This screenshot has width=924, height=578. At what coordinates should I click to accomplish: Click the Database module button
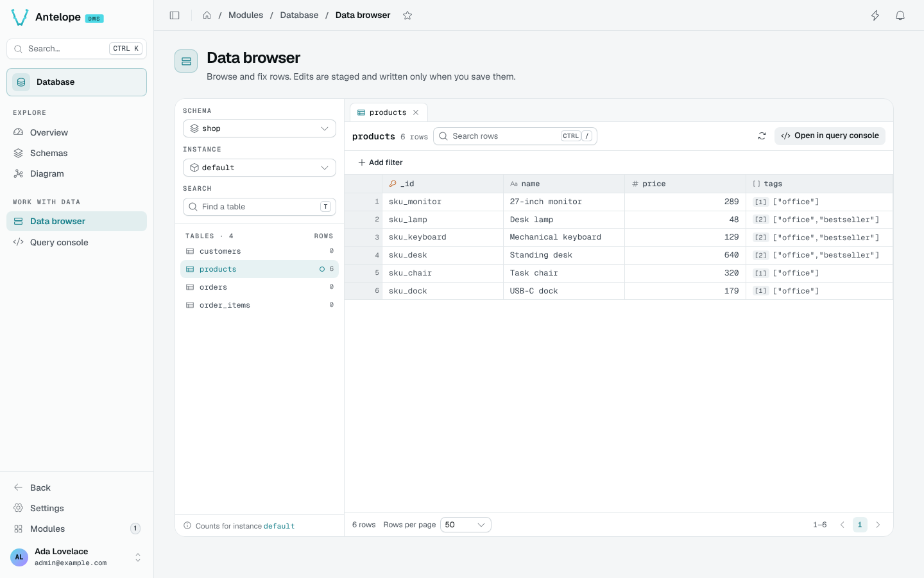[x=76, y=82]
